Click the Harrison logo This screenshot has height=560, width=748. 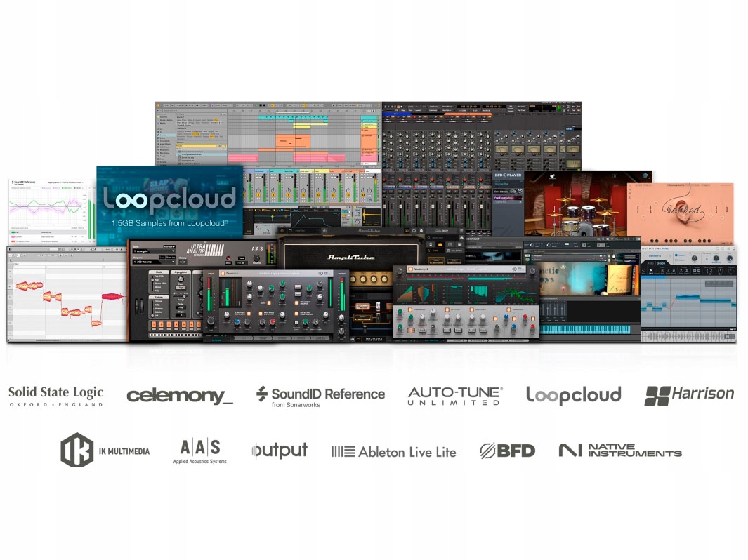[x=689, y=396]
